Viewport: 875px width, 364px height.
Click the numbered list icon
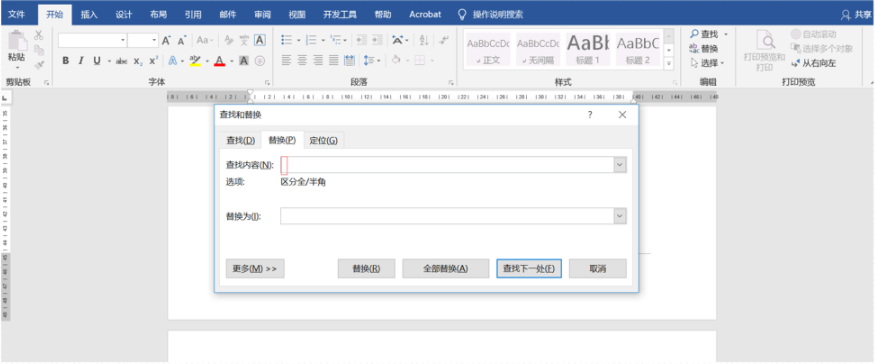[x=311, y=40]
